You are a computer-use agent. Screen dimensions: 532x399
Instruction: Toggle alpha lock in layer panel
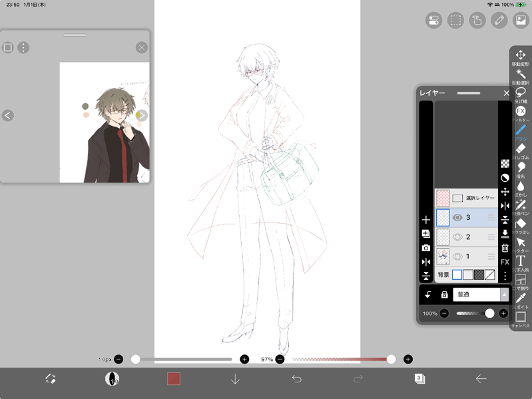tap(444, 294)
